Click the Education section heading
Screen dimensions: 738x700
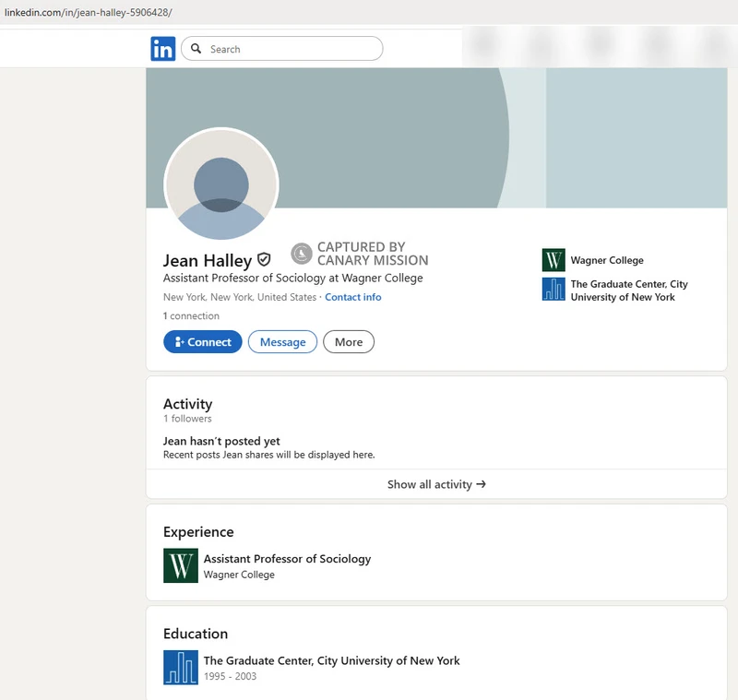(x=196, y=635)
